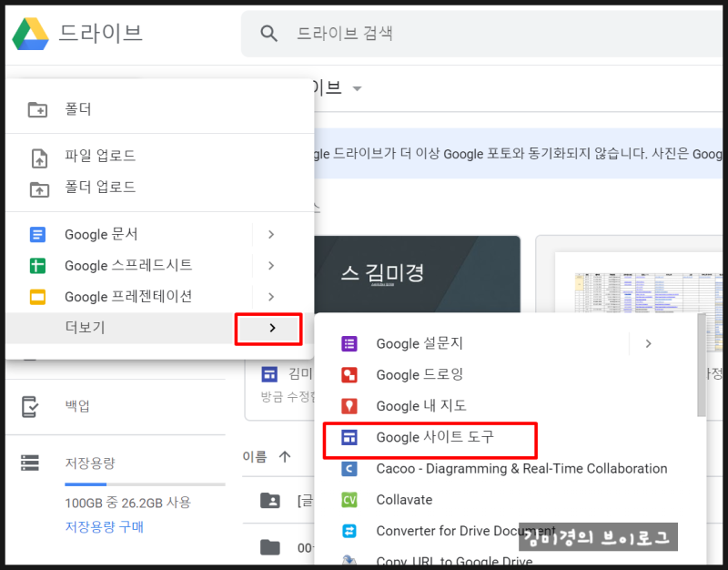Click the storage icon in sidebar
This screenshot has width=728, height=570.
coord(30,463)
